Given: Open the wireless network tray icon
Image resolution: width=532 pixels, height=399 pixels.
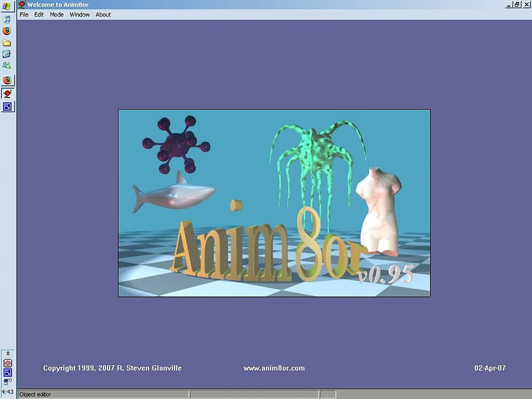Looking at the screenshot, I should click(7, 382).
